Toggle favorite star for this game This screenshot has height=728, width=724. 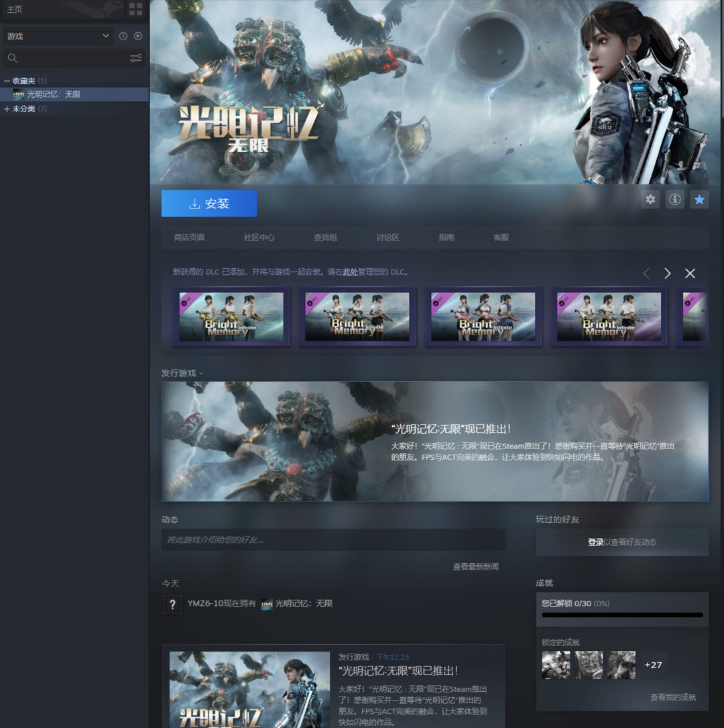point(699,199)
